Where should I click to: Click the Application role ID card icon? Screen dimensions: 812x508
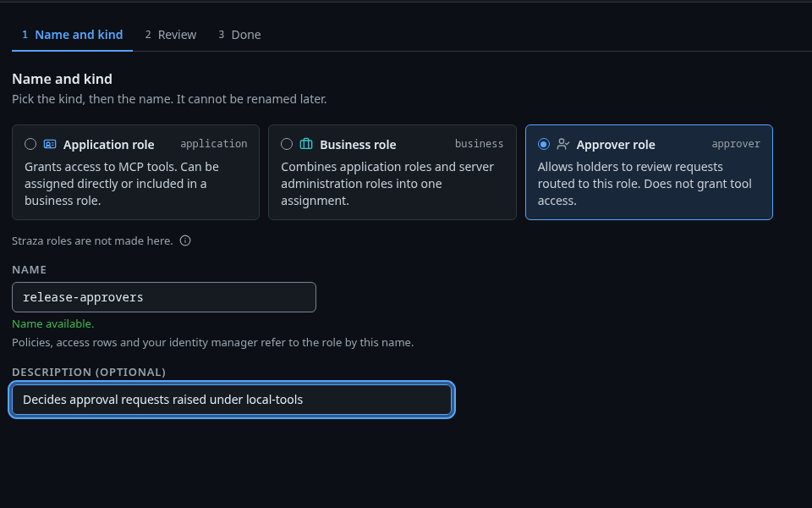(50, 144)
